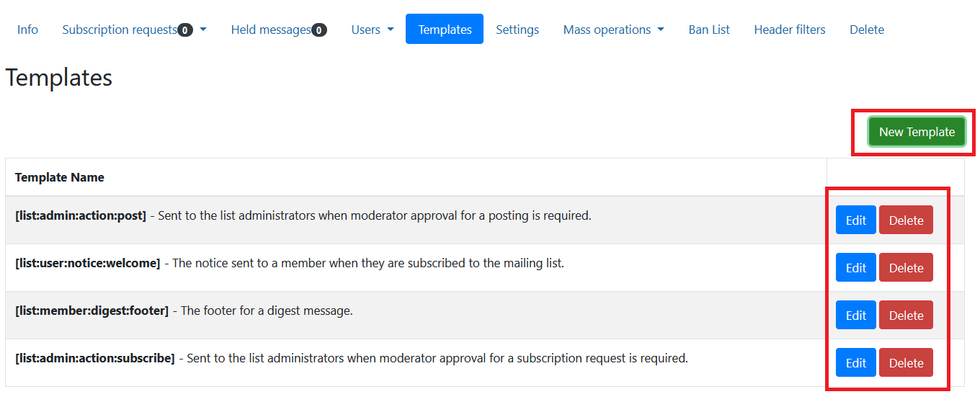Edit the list:user:notice:welcome template
The height and width of the screenshot is (402, 980).
coord(855,268)
